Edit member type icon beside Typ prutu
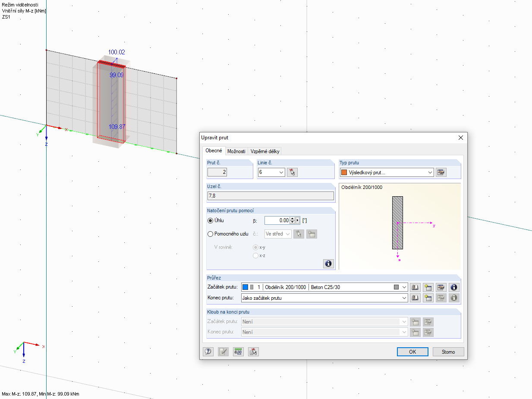The width and height of the screenshot is (532, 399). (x=441, y=173)
